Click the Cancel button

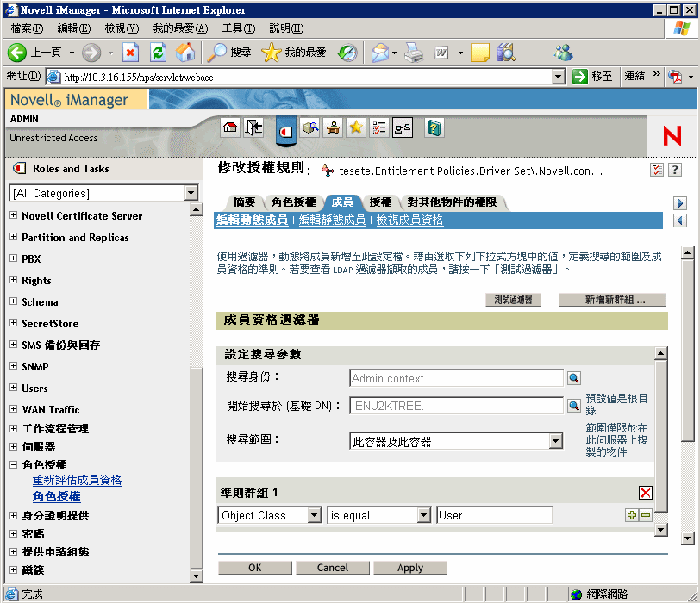333,568
